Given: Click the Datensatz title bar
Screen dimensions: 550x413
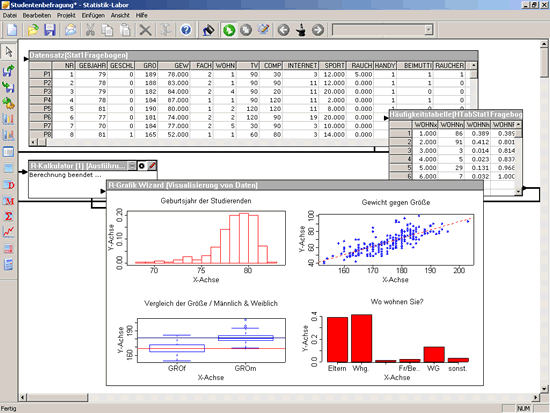Looking at the screenshot, I should (253, 55).
